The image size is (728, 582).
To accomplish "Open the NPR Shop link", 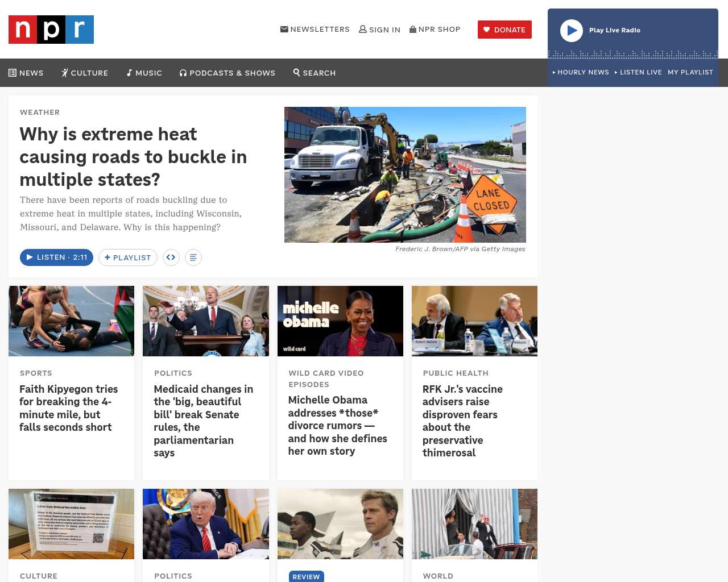I will [x=435, y=29].
